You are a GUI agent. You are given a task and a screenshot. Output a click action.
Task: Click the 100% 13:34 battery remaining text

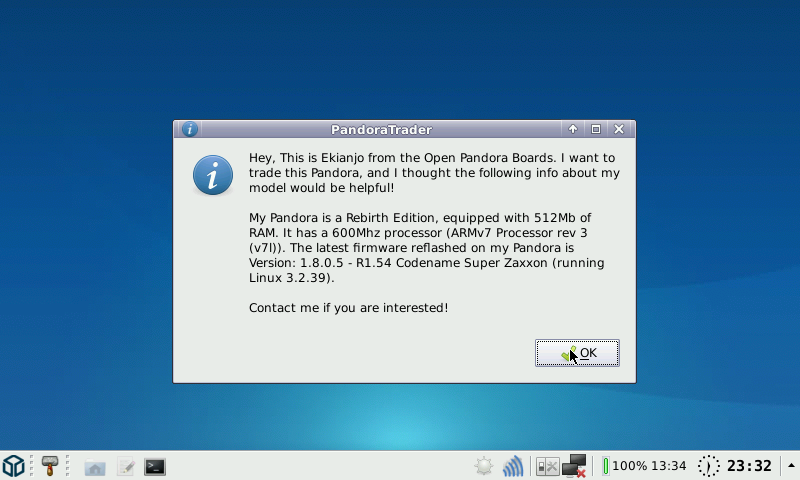pos(649,466)
